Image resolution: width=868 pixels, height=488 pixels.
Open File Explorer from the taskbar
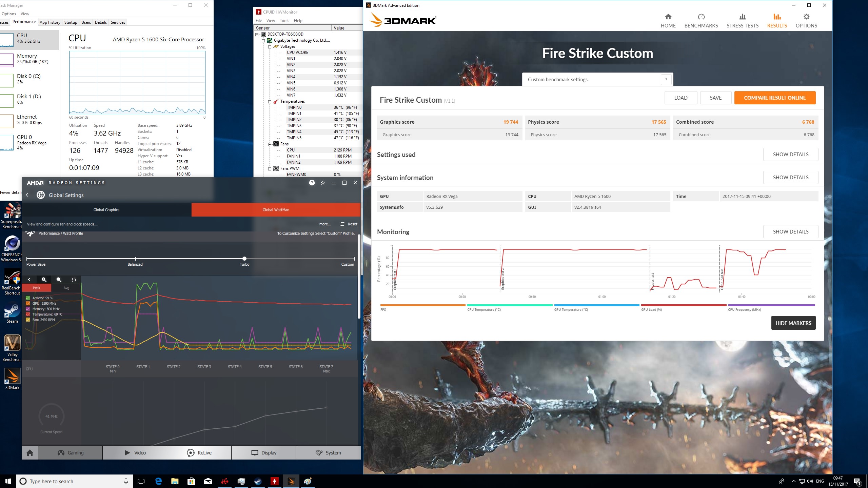pyautogui.click(x=175, y=481)
